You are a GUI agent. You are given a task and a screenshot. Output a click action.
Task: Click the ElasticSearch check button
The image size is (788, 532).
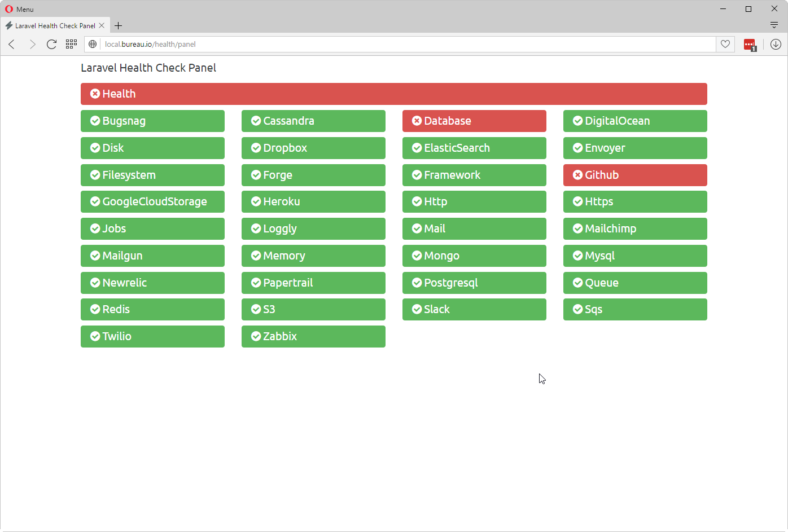coord(474,148)
